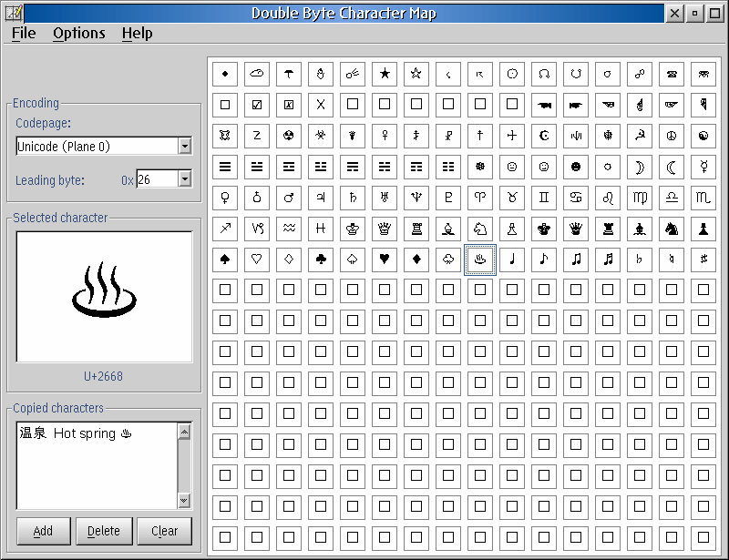The height and width of the screenshot is (560, 729).
Task: Click the ballot box with check character
Action: coord(257,105)
